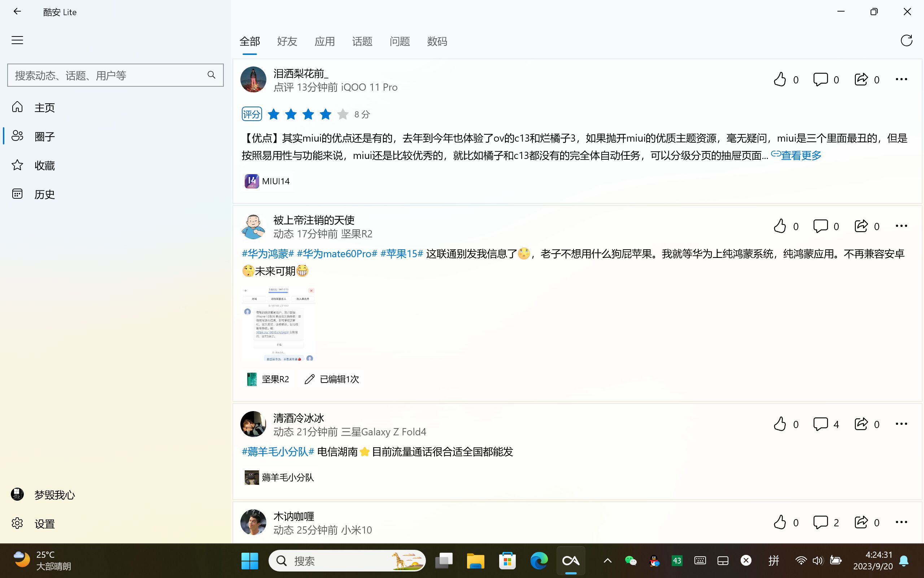Viewport: 924px width, 578px height.
Task: Open 历史 in sidebar
Action: [x=115, y=194]
